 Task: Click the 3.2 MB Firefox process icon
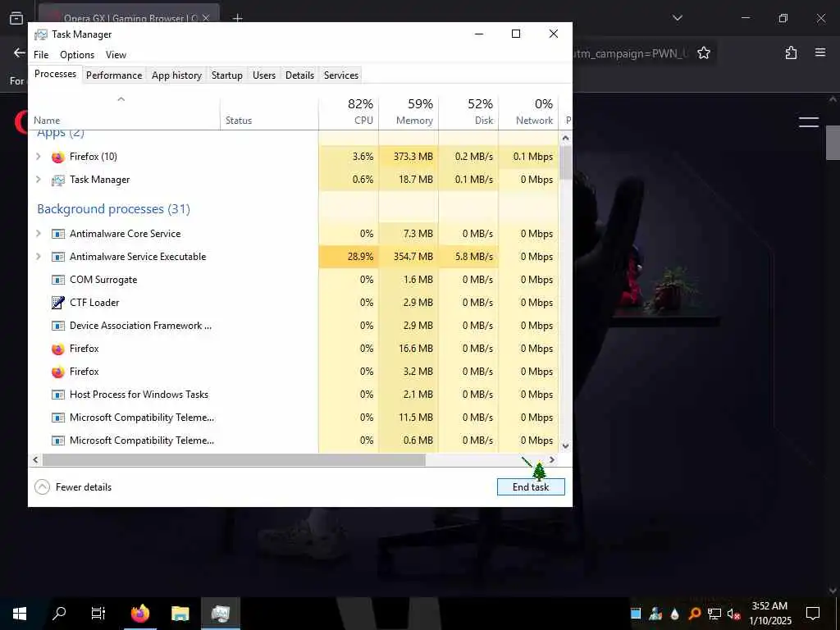coord(58,372)
